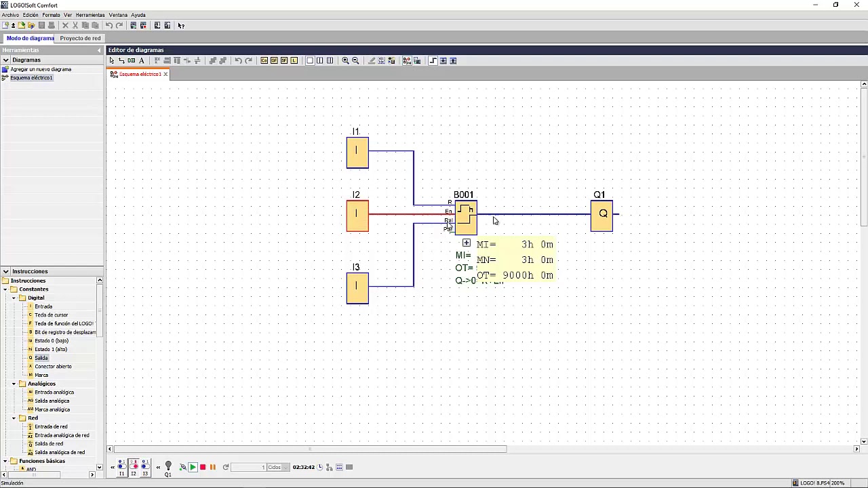This screenshot has height=488, width=868.
Task: Click the B001 hours counter block
Action: click(466, 218)
